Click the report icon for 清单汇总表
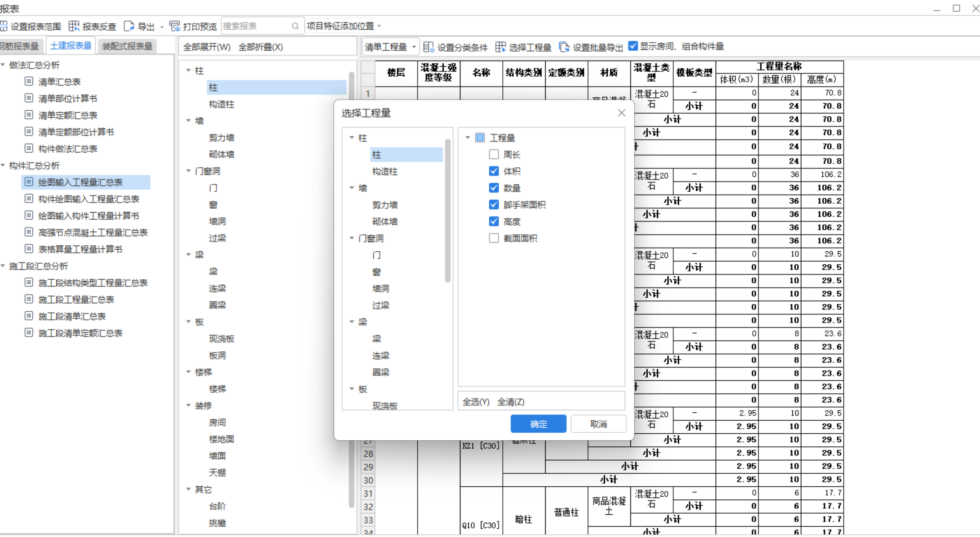This screenshot has height=537, width=980. pyautogui.click(x=29, y=81)
